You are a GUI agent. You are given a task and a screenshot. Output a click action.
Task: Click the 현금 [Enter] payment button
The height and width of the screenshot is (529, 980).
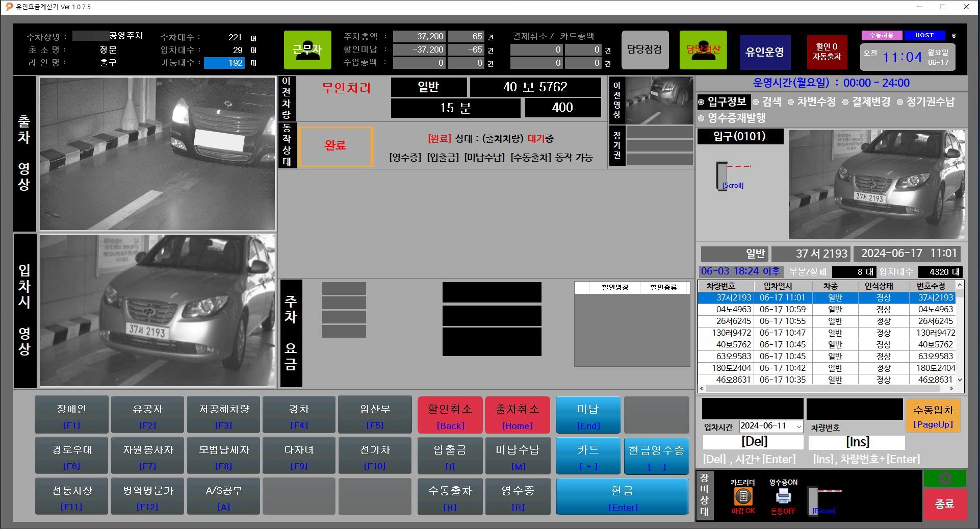click(622, 497)
